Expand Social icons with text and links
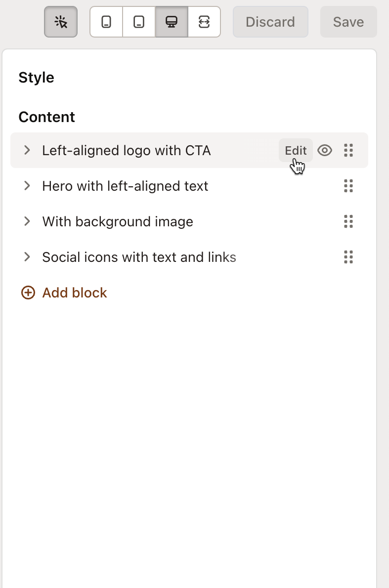The height and width of the screenshot is (588, 389). pos(27,257)
